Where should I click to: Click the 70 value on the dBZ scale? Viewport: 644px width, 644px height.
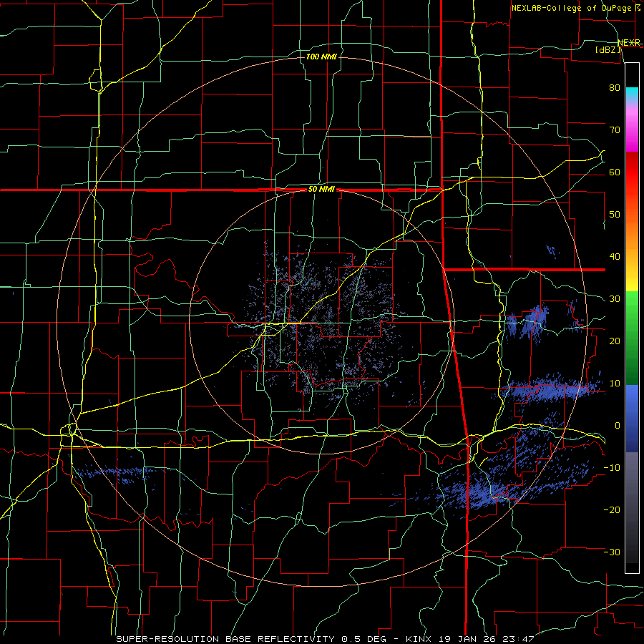[x=615, y=130]
